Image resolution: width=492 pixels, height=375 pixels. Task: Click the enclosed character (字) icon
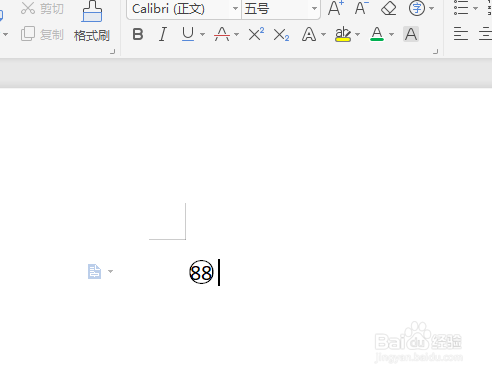point(417,8)
